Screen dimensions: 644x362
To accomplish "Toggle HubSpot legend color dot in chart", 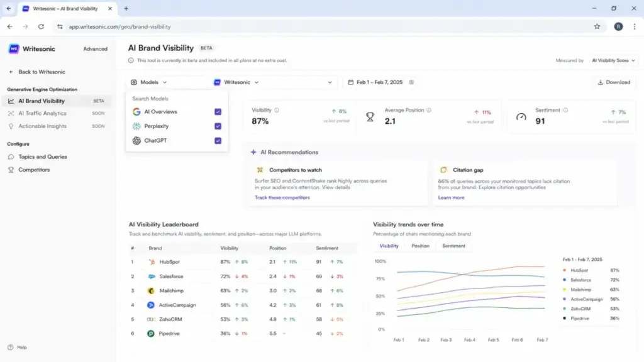I will (564, 270).
